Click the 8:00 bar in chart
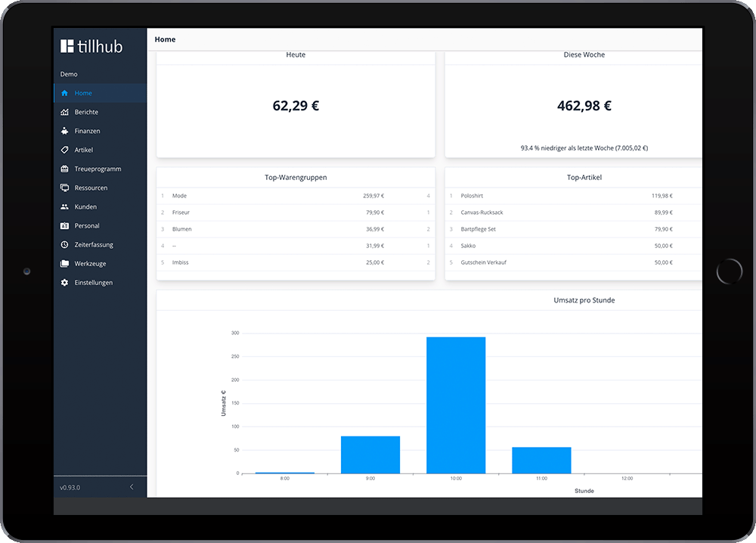Image resolution: width=756 pixels, height=543 pixels. (x=284, y=473)
